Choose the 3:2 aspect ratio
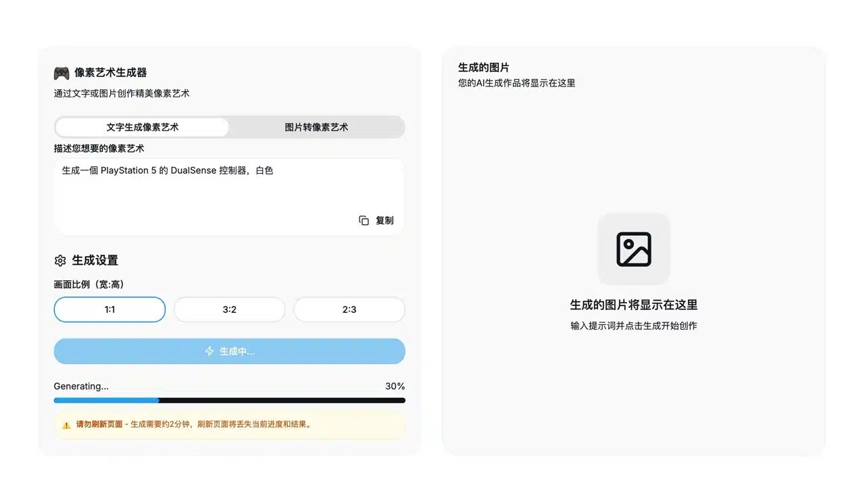 point(229,309)
